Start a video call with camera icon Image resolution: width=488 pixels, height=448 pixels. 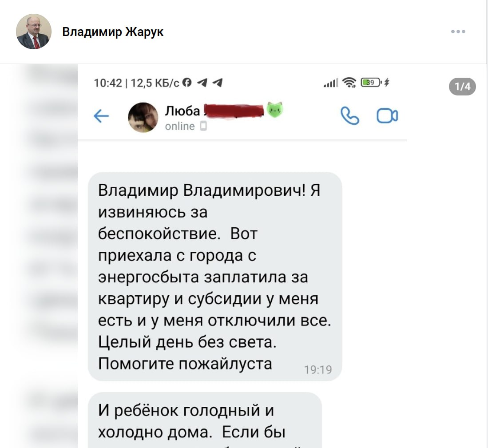[x=387, y=116]
